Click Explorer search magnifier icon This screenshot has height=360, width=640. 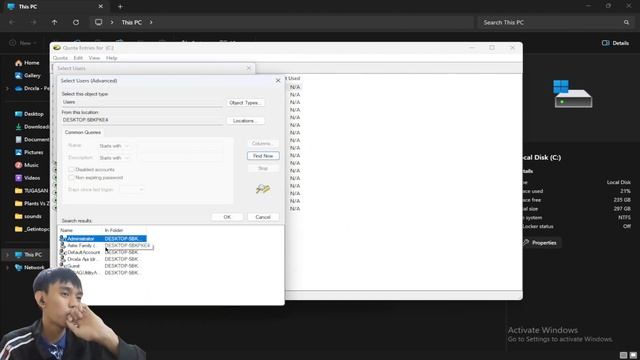click(x=626, y=22)
